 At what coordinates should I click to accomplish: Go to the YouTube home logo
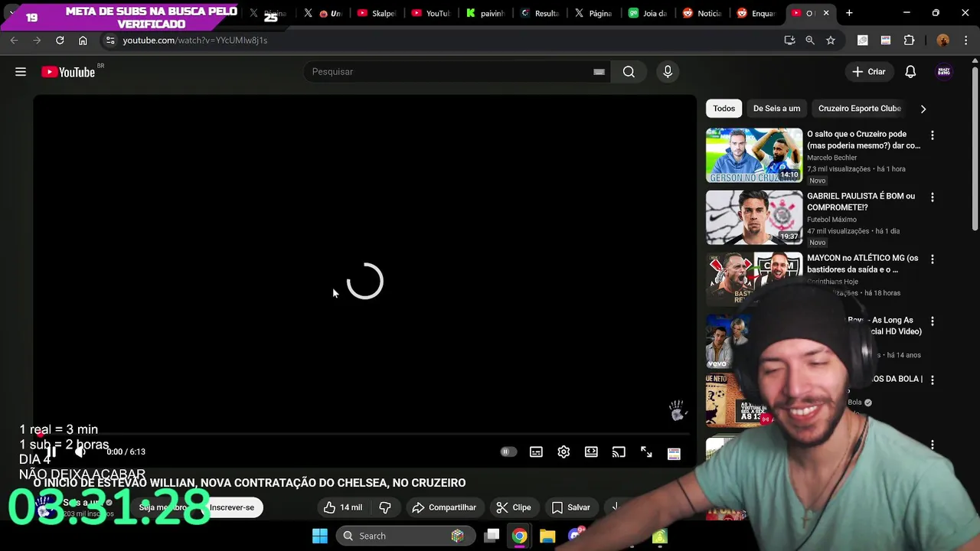point(68,72)
